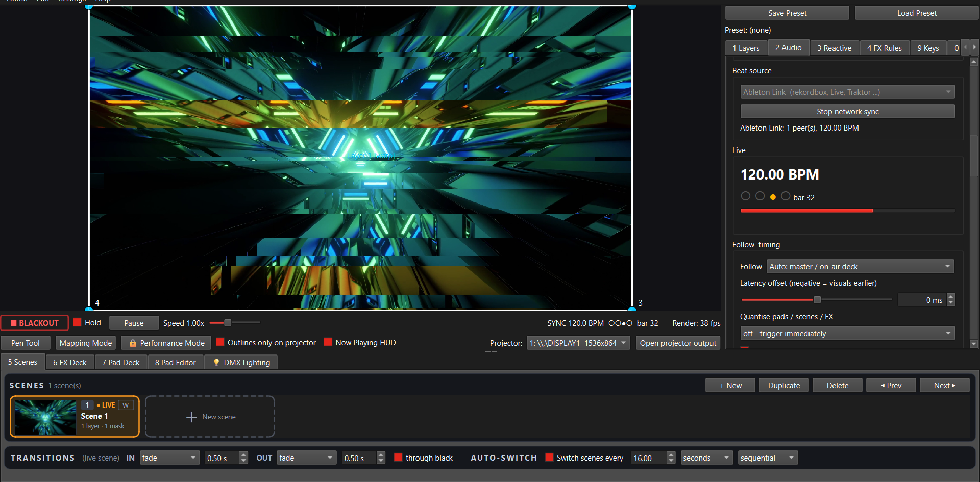Click the Load Preset button

pyautogui.click(x=917, y=13)
